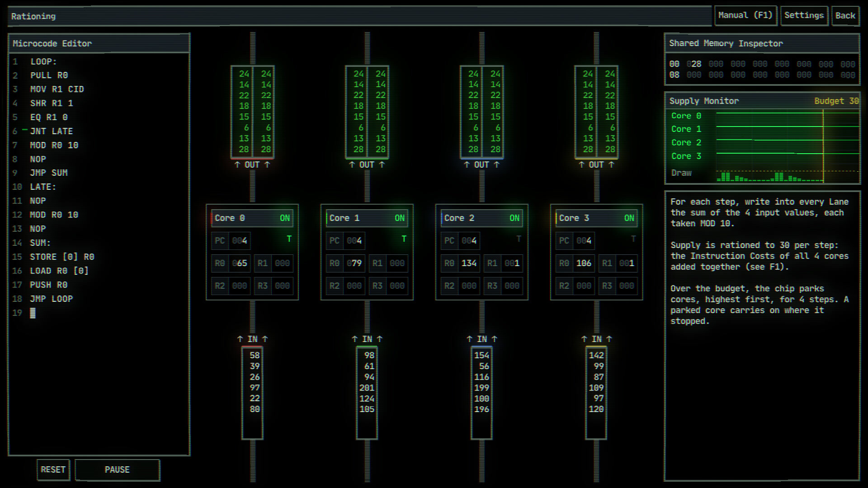Click Core 1 input queue value 201
The height and width of the screenshot is (488, 868).
[x=367, y=388]
